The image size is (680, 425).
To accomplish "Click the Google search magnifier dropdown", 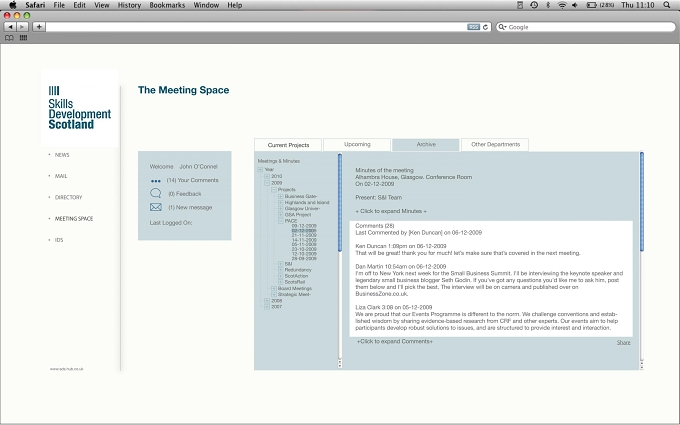I will click(x=503, y=27).
